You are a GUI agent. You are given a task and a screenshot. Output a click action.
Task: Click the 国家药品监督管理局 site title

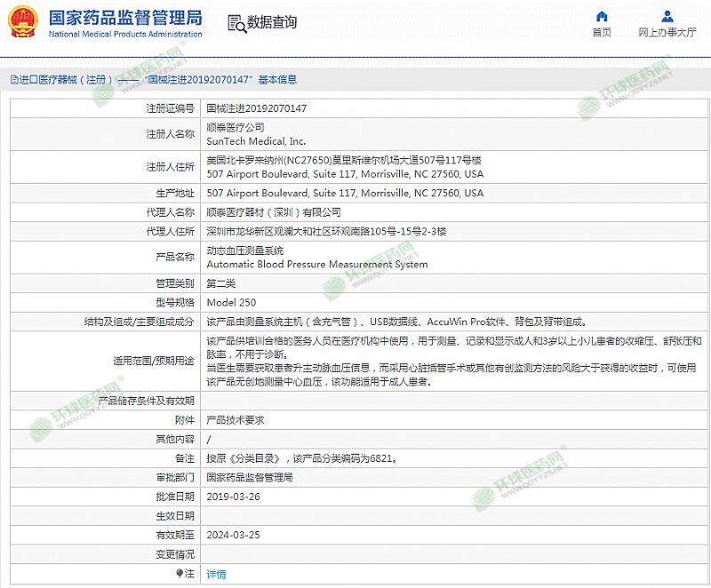124,18
